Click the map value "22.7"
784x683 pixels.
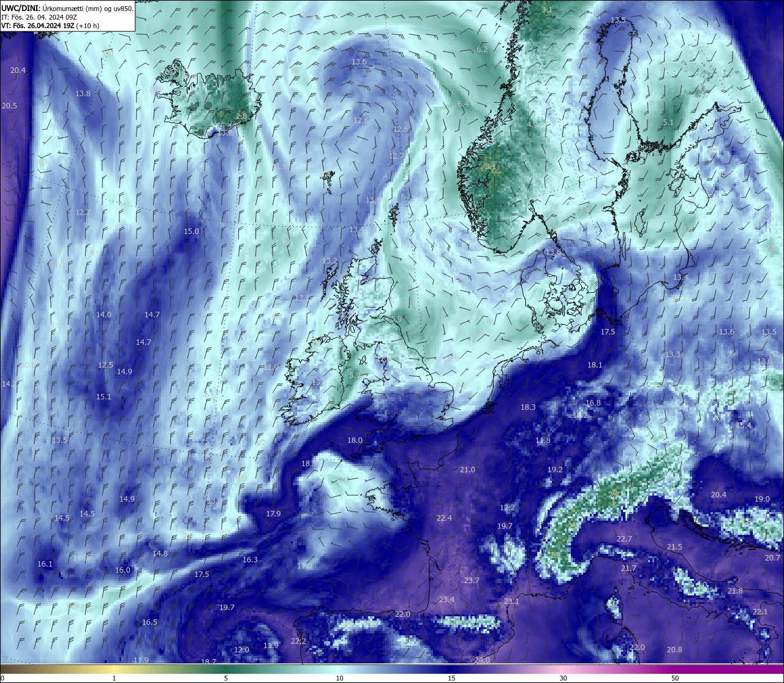(624, 539)
